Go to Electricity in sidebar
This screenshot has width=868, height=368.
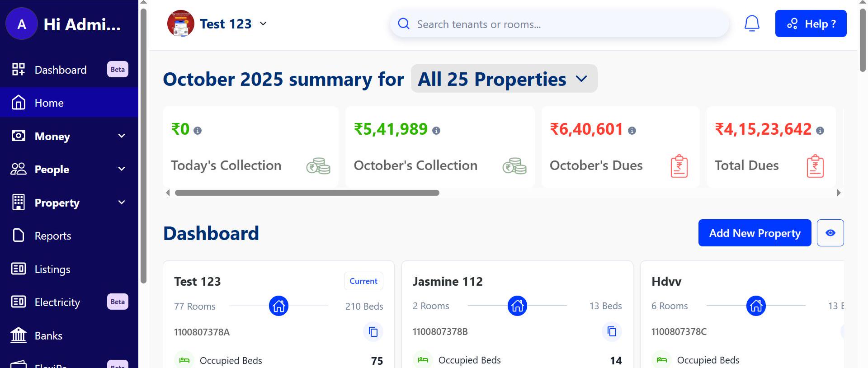(x=57, y=302)
